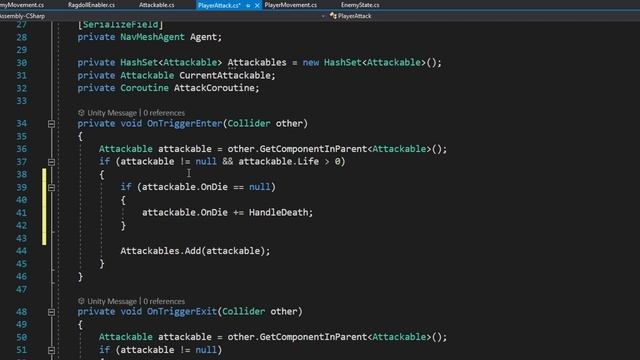Click the closing brace on line 46
The image size is (640, 360).
point(80,277)
